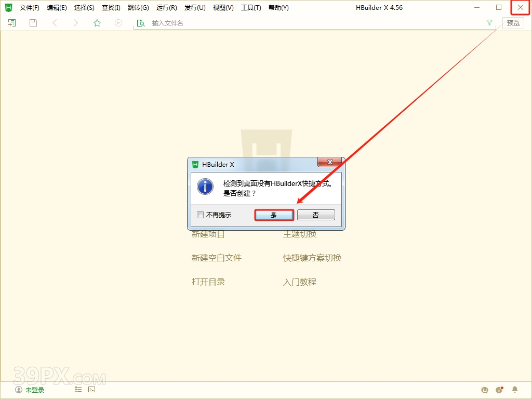Click the 新建空白文件 link
The height and width of the screenshot is (399, 532).
tap(217, 258)
